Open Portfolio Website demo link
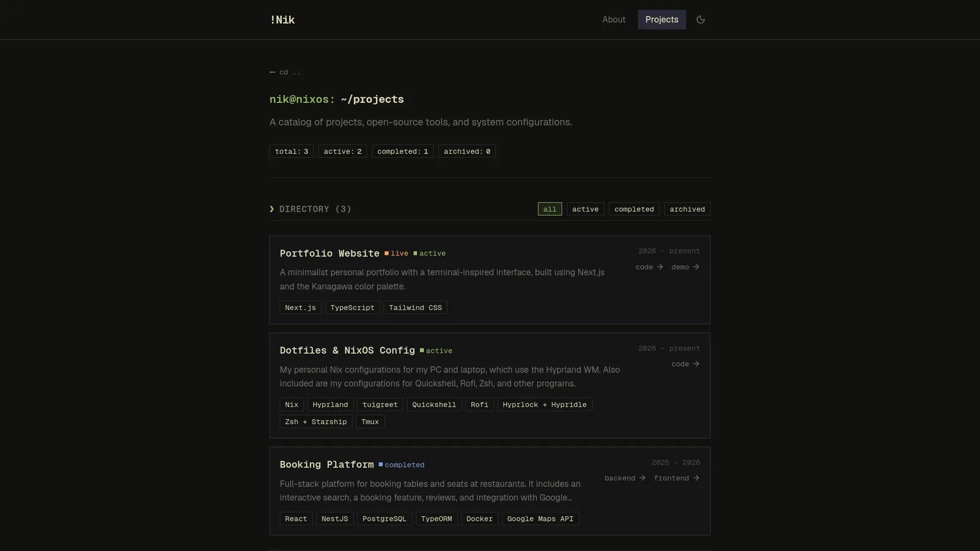The image size is (980, 551). [685, 267]
